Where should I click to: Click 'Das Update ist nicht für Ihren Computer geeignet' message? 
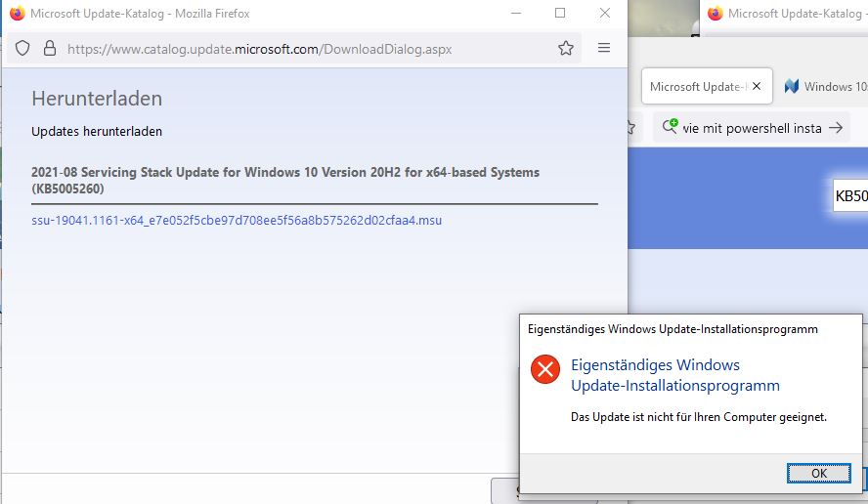click(x=699, y=417)
